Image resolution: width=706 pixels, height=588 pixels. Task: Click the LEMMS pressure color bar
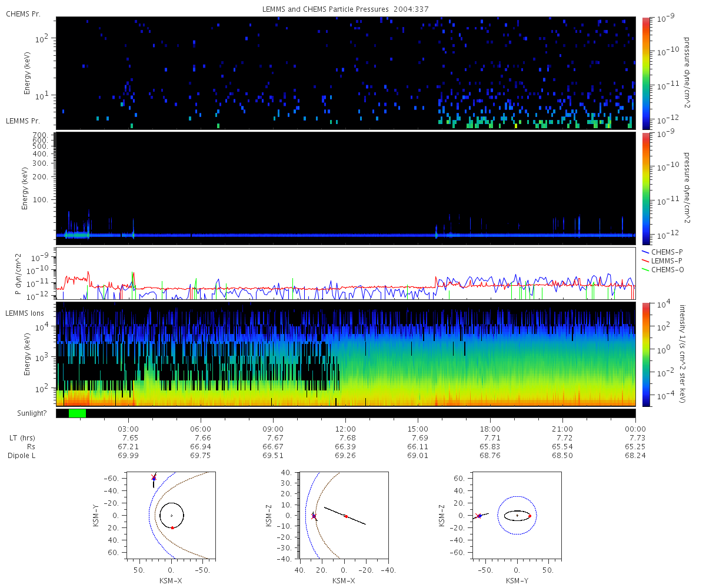click(x=645, y=188)
